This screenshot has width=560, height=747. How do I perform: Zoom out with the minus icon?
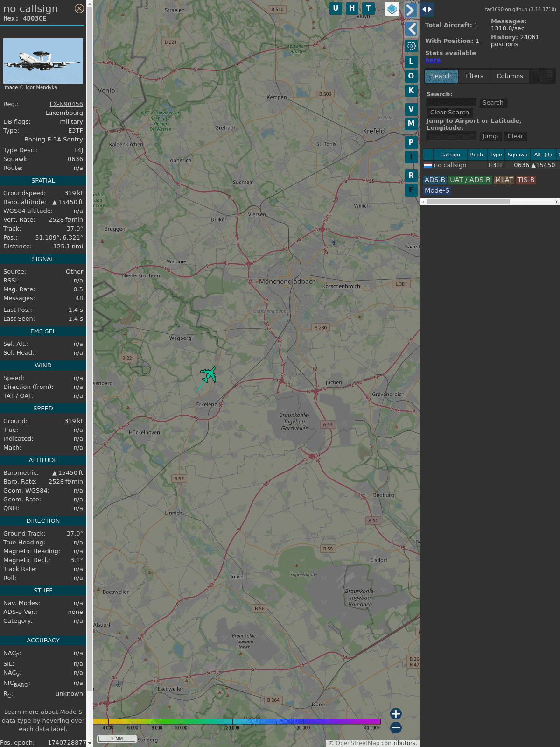pos(396,727)
